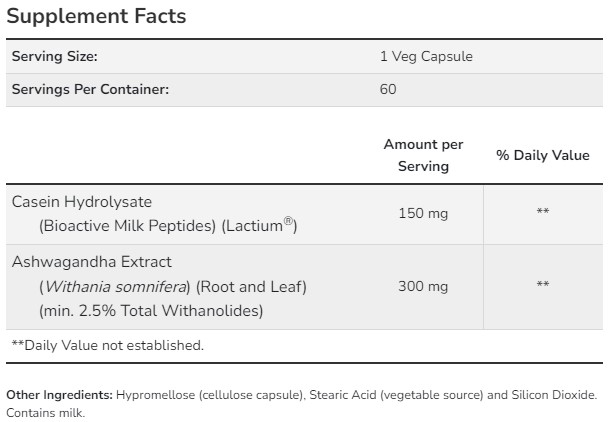Click the Casein Hydrolysate ingredient name
This screenshot has width=609, height=422.
click(x=82, y=201)
